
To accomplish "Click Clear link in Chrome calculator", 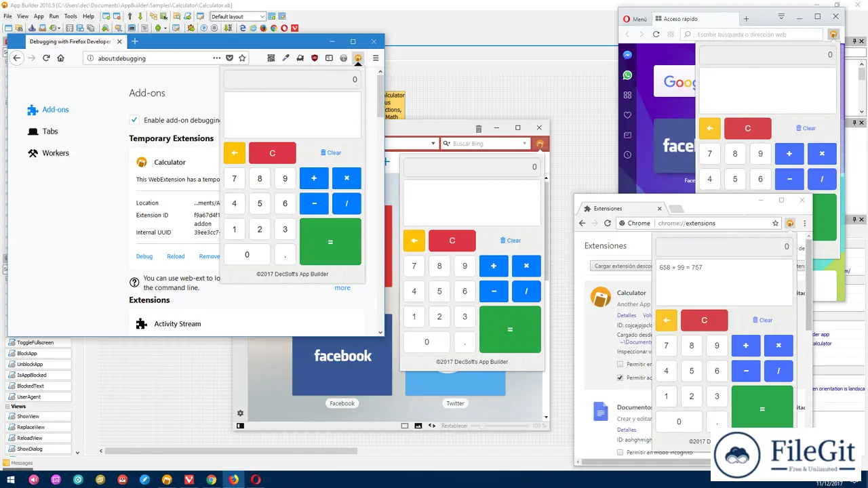I will point(762,320).
